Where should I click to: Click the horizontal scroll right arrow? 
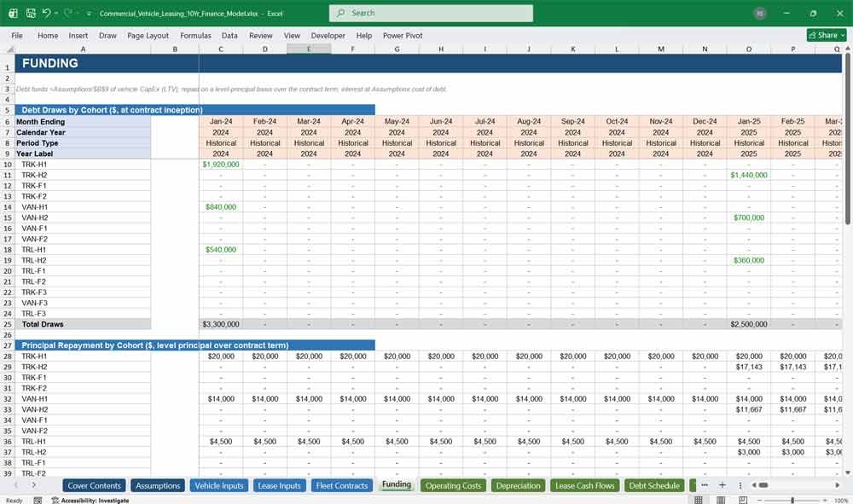click(838, 485)
